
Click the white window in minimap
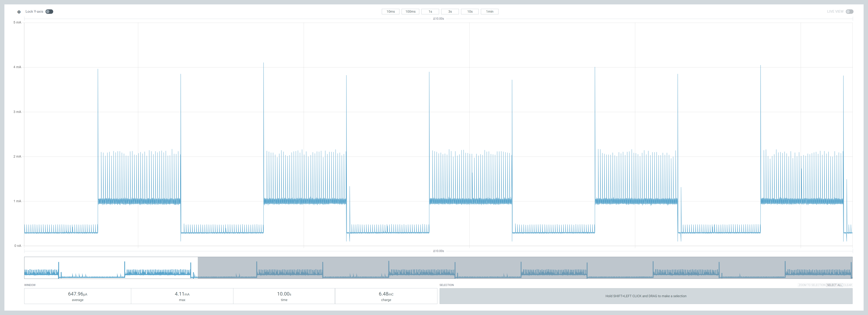111,267
